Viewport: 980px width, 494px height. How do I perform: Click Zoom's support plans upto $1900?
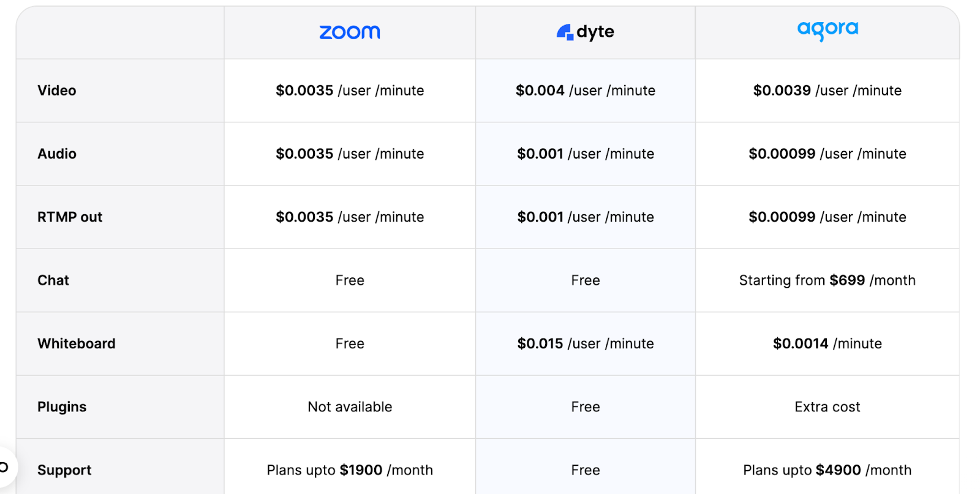pyautogui.click(x=350, y=470)
